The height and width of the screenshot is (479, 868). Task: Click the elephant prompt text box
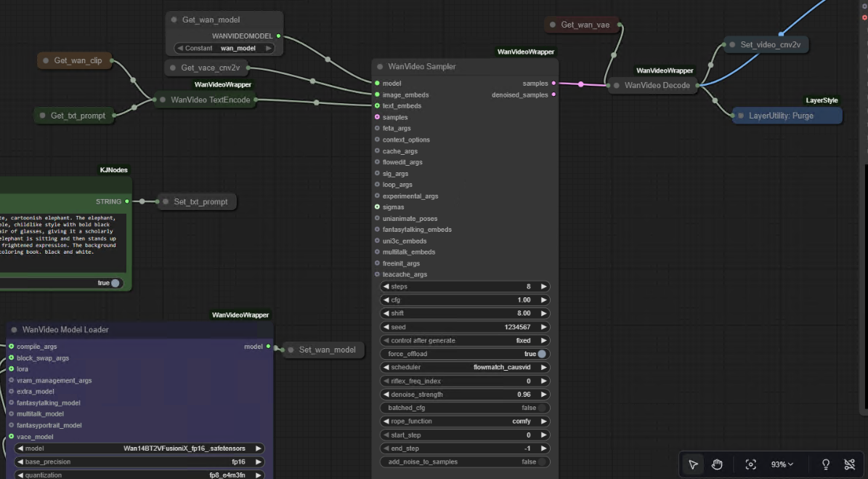click(63, 243)
